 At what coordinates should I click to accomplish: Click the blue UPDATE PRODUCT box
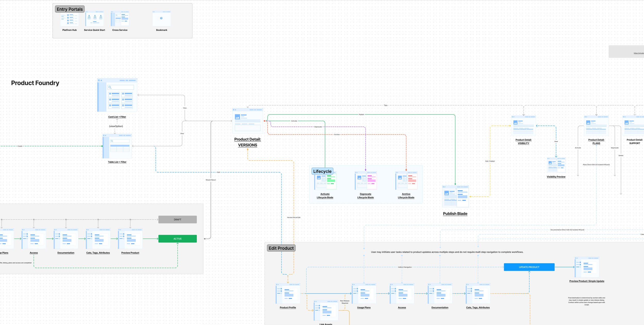click(x=529, y=267)
